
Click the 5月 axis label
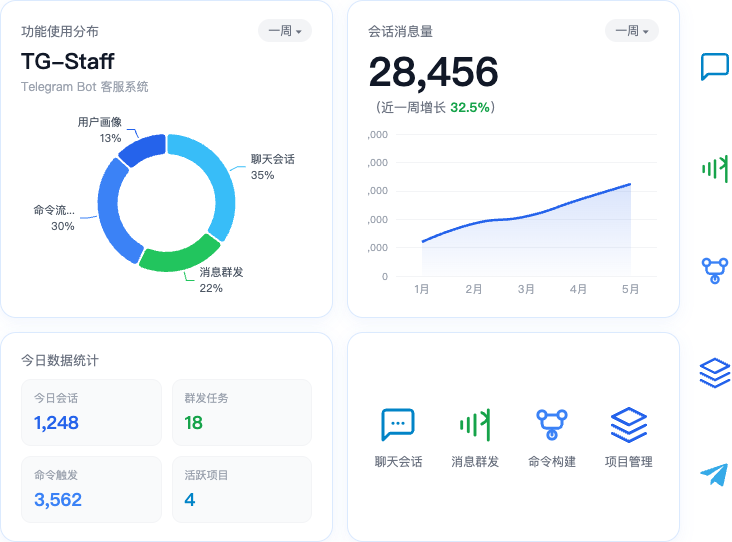(630, 289)
